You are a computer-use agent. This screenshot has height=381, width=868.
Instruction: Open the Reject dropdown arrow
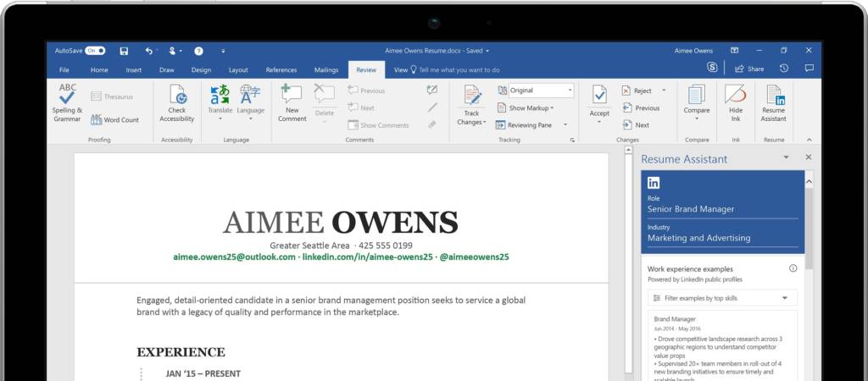[x=664, y=91]
